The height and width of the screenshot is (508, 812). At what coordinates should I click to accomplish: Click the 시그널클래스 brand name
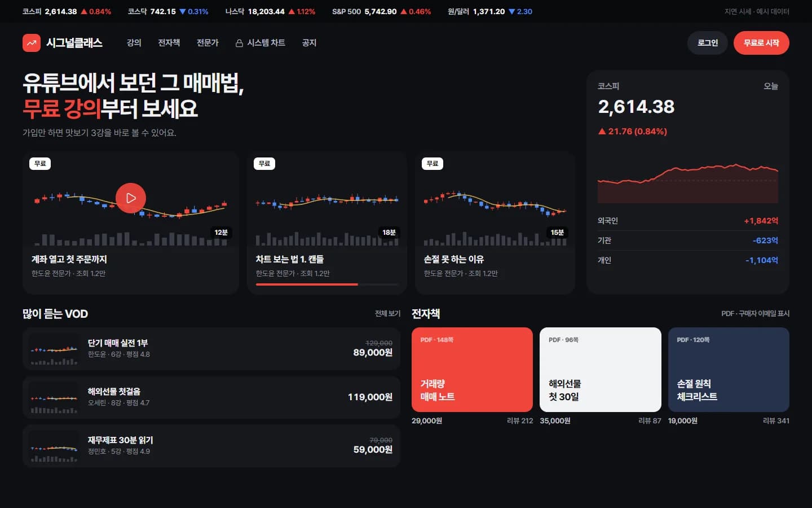[74, 43]
